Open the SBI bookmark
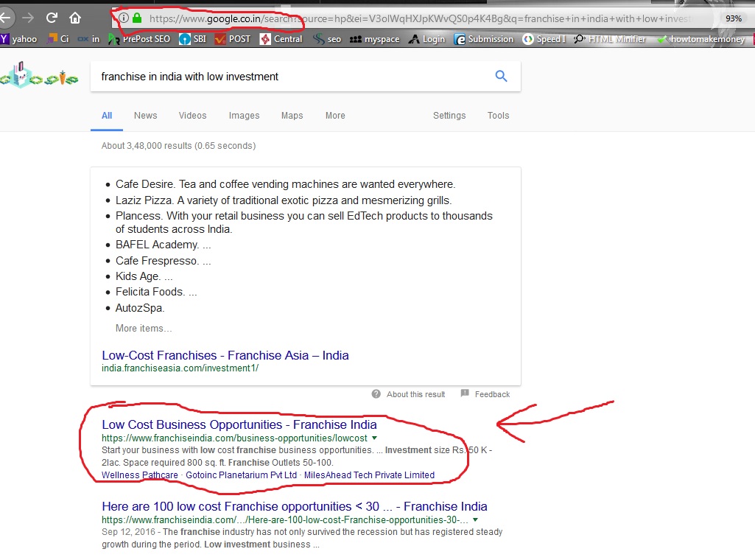Viewport: 755px width, 560px height. click(x=192, y=38)
